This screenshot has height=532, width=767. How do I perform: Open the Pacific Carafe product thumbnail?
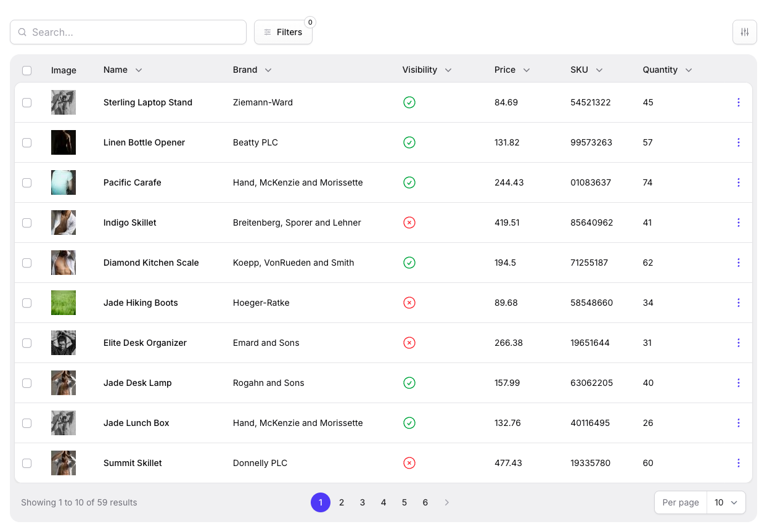point(64,182)
